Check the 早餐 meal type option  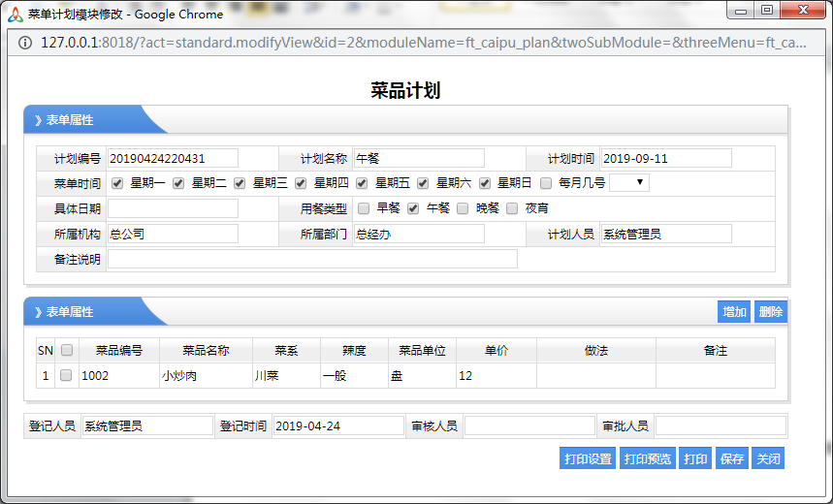364,208
